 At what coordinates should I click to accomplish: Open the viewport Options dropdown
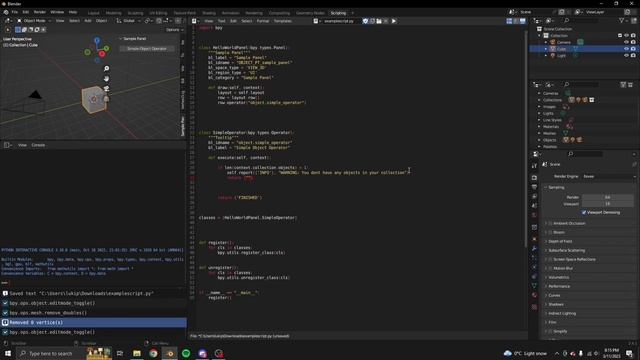pyautogui.click(x=174, y=29)
